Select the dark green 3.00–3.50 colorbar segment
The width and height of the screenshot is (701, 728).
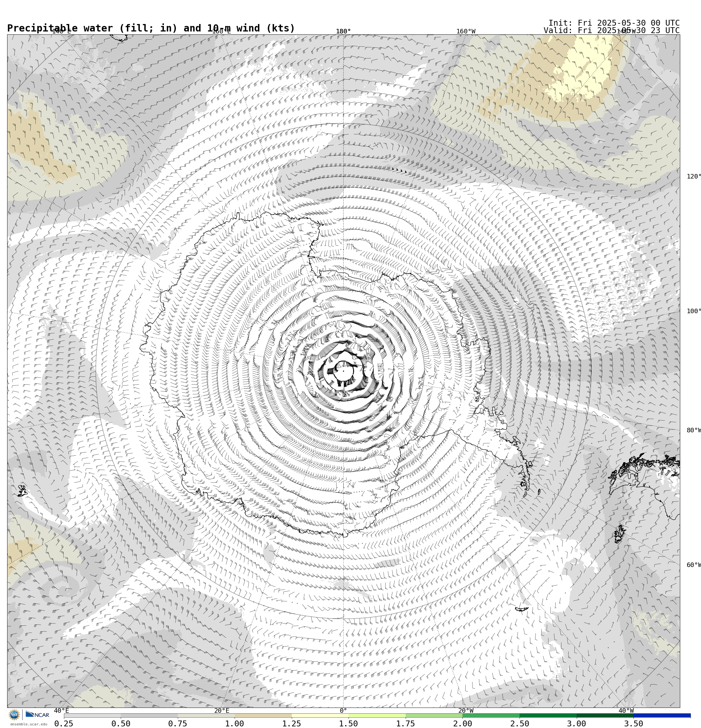click(x=605, y=715)
